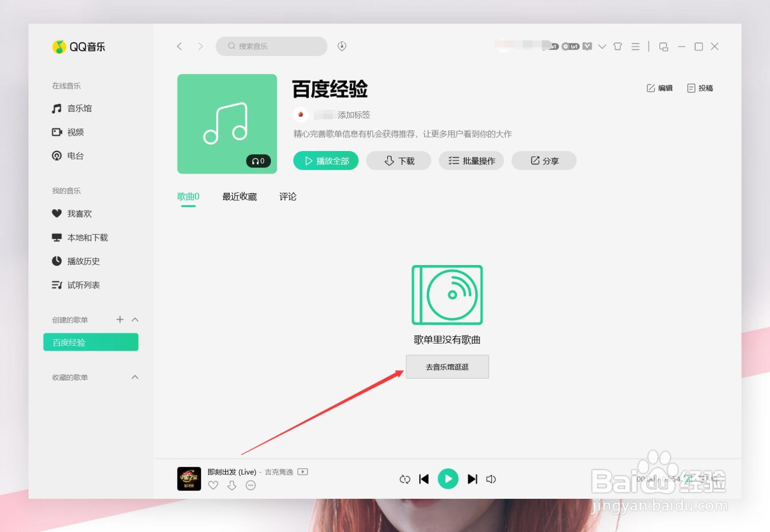770x532 pixels.
Task: Select the 歌曲0 tab
Action: click(188, 196)
